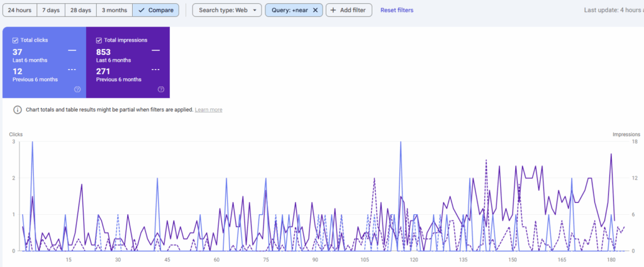Select the 3 months date range
Image resolution: width=644 pixels, height=267 pixels.
pos(114,10)
